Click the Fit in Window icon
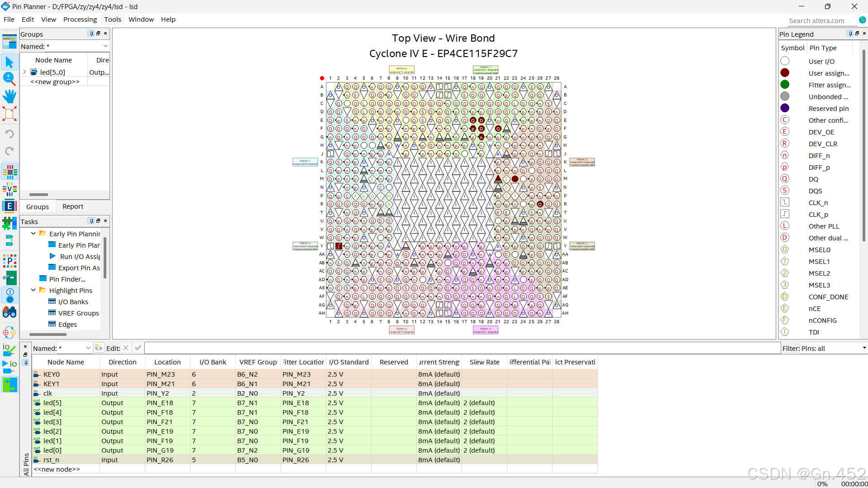 [10, 114]
